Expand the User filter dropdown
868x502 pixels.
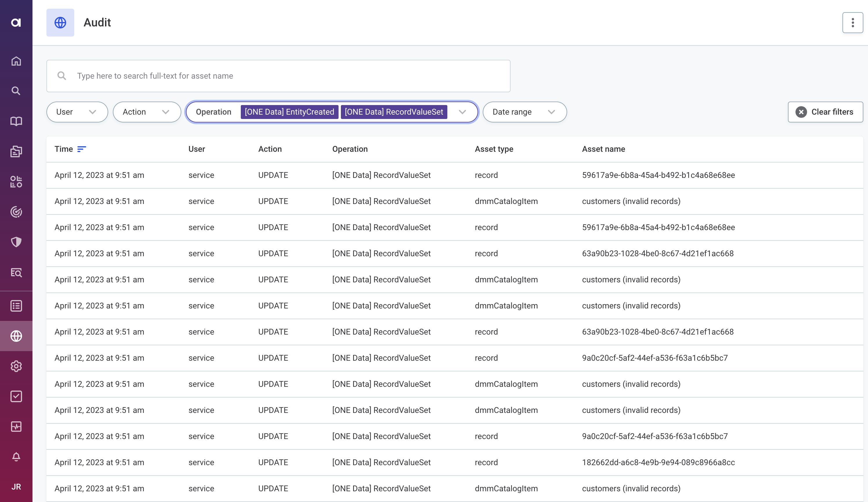click(77, 112)
